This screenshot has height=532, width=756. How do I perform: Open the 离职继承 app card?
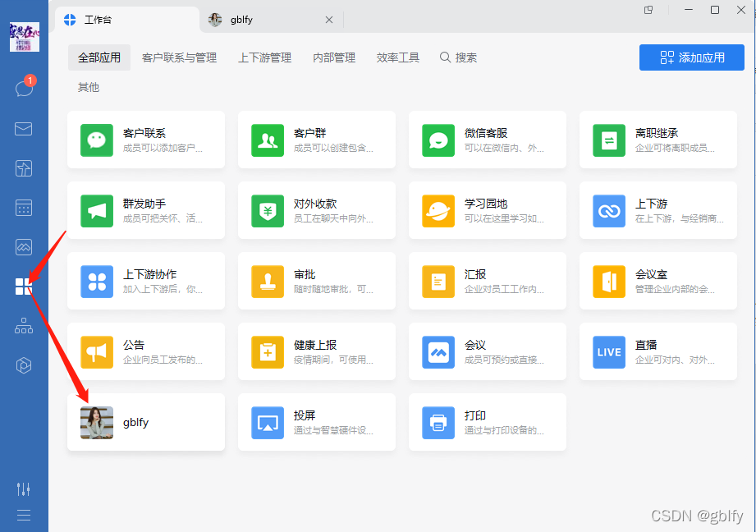[658, 140]
